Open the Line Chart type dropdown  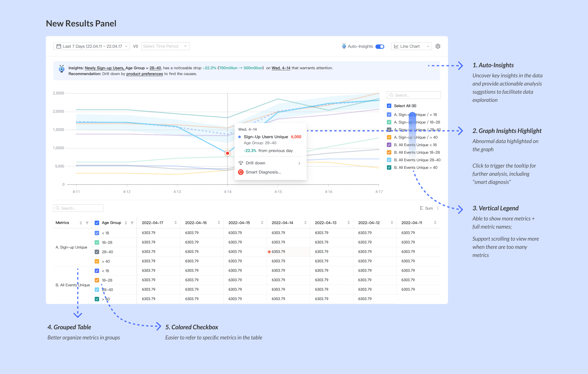(411, 46)
